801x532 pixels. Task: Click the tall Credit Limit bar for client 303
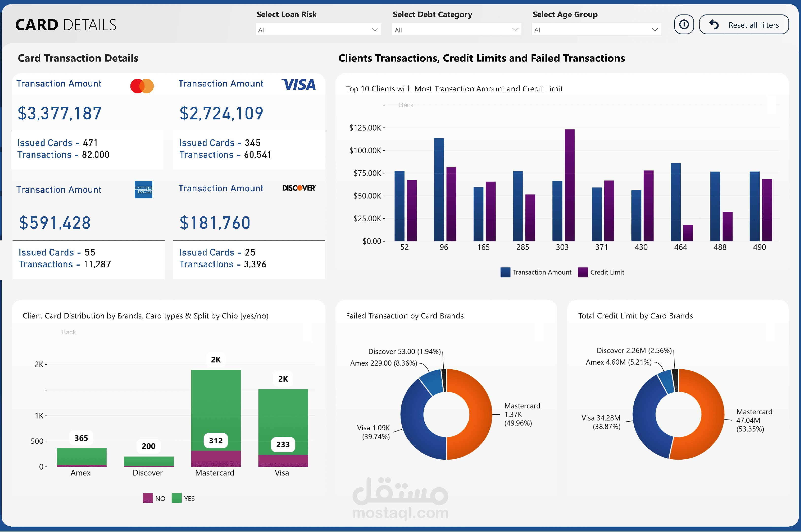[x=570, y=185]
